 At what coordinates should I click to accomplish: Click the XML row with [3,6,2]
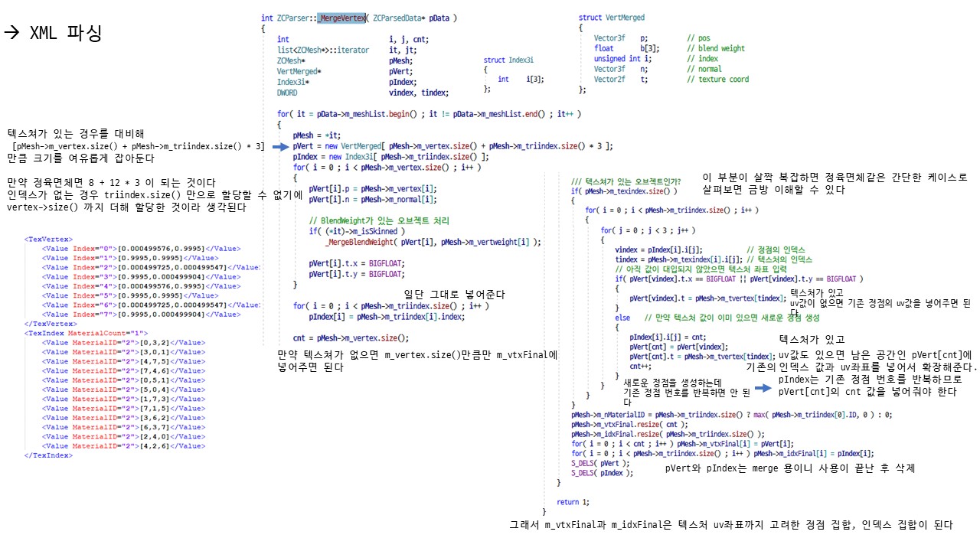(x=124, y=417)
